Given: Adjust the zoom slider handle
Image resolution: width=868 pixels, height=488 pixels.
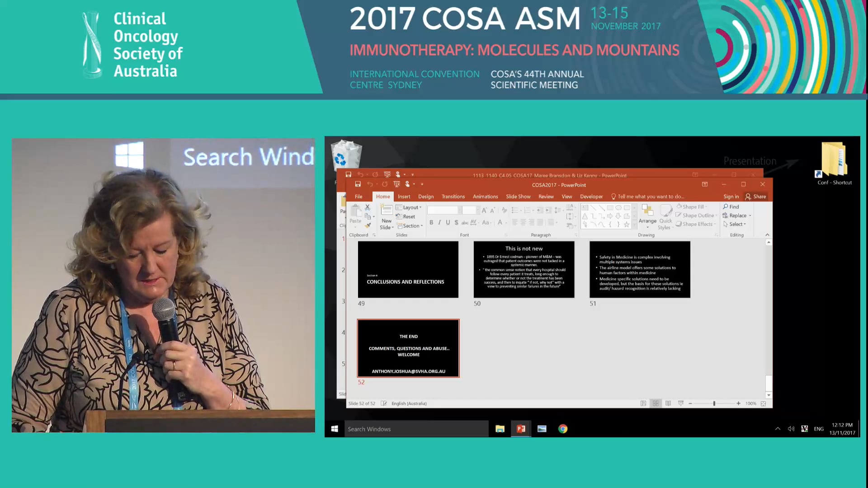Looking at the screenshot, I should (x=714, y=404).
